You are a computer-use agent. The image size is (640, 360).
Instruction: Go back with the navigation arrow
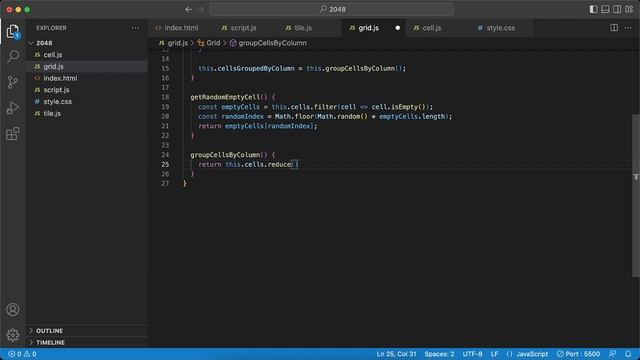pyautogui.click(x=188, y=9)
